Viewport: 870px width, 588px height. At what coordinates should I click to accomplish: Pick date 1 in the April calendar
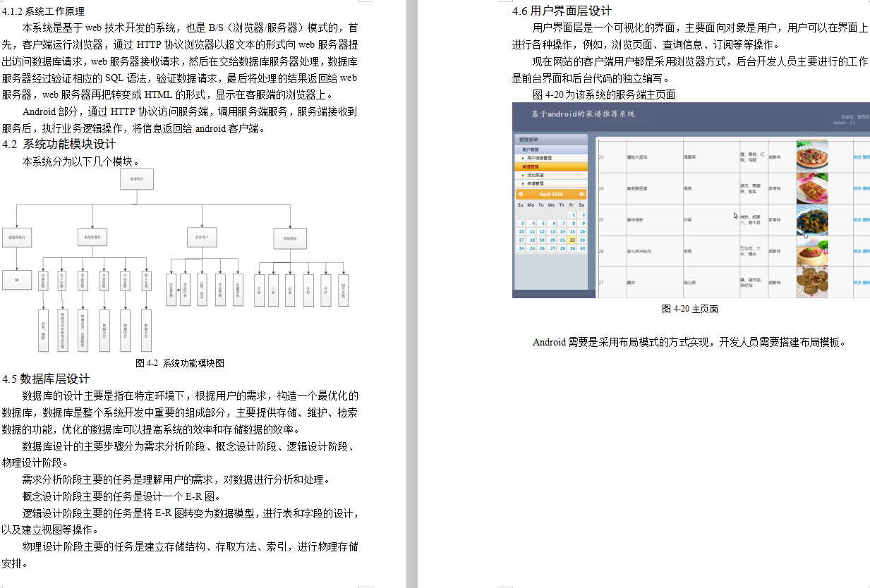pyautogui.click(x=572, y=214)
